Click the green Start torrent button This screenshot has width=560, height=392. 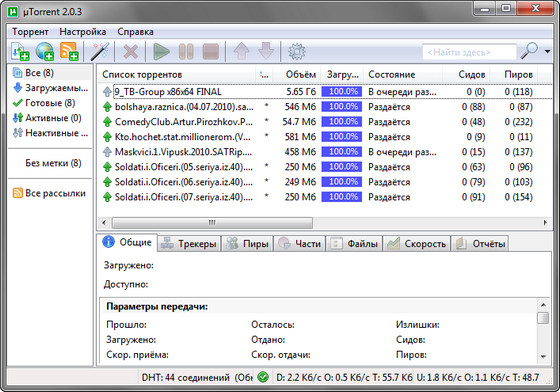tap(161, 52)
